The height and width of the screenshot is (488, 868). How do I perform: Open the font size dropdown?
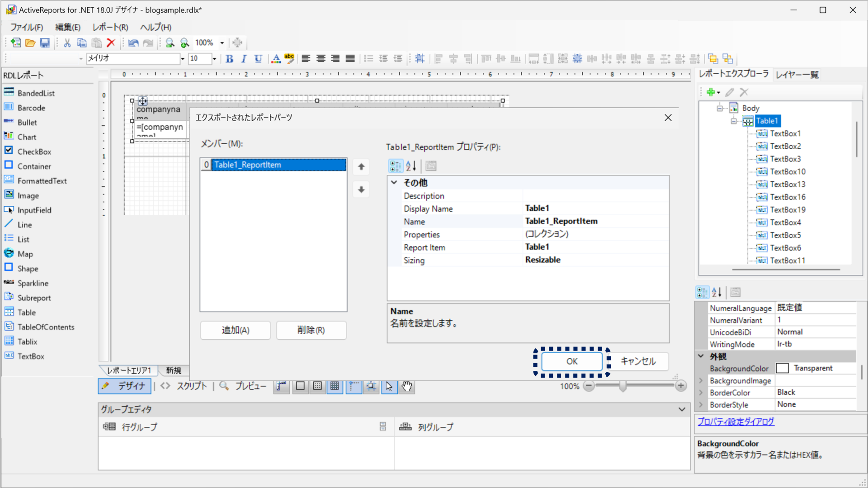[214, 59]
